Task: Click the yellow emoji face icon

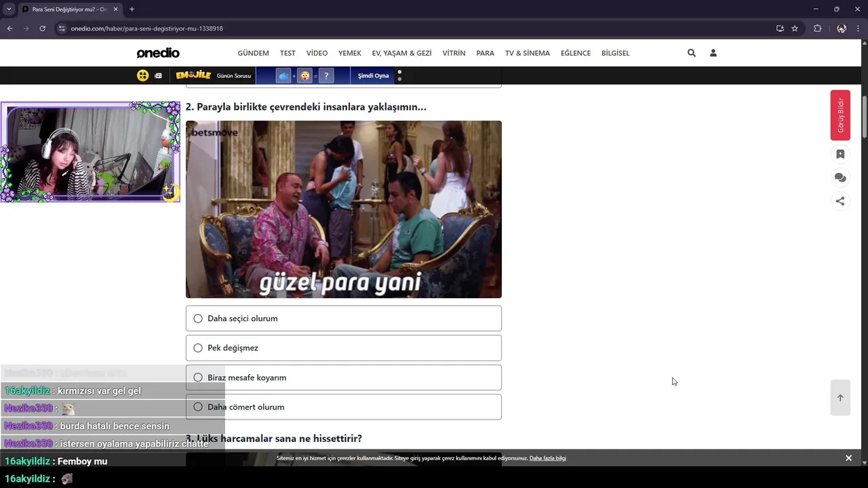Action: tap(142, 75)
